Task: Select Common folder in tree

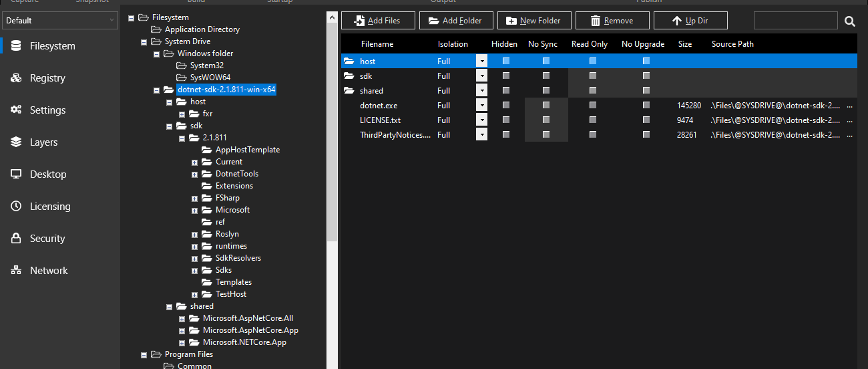Action: click(x=194, y=366)
